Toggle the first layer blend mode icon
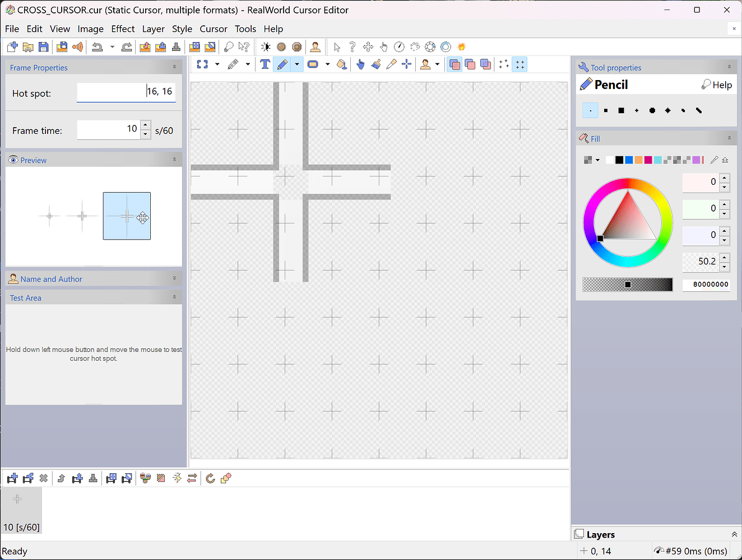The height and width of the screenshot is (560, 742). 455,64
